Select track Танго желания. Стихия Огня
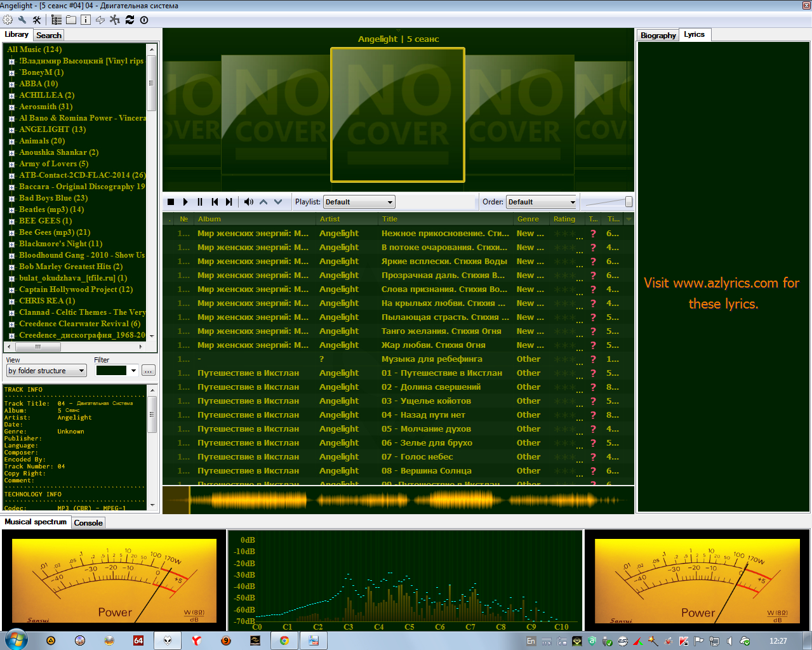Viewport: 812px width, 650px height. [x=398, y=331]
